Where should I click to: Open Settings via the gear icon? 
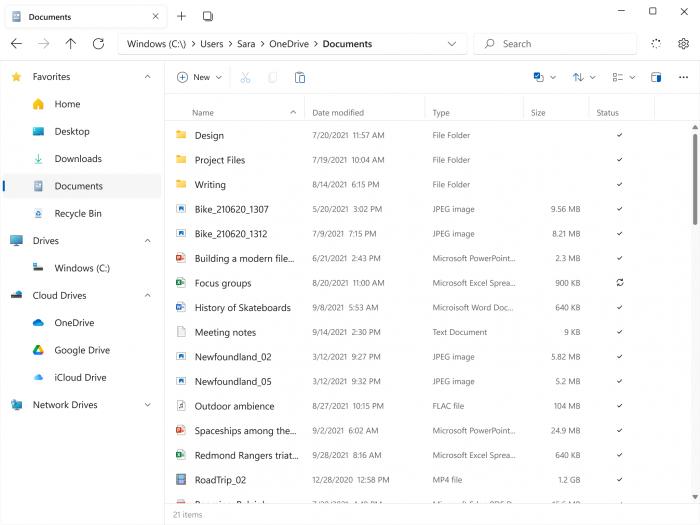(x=683, y=44)
